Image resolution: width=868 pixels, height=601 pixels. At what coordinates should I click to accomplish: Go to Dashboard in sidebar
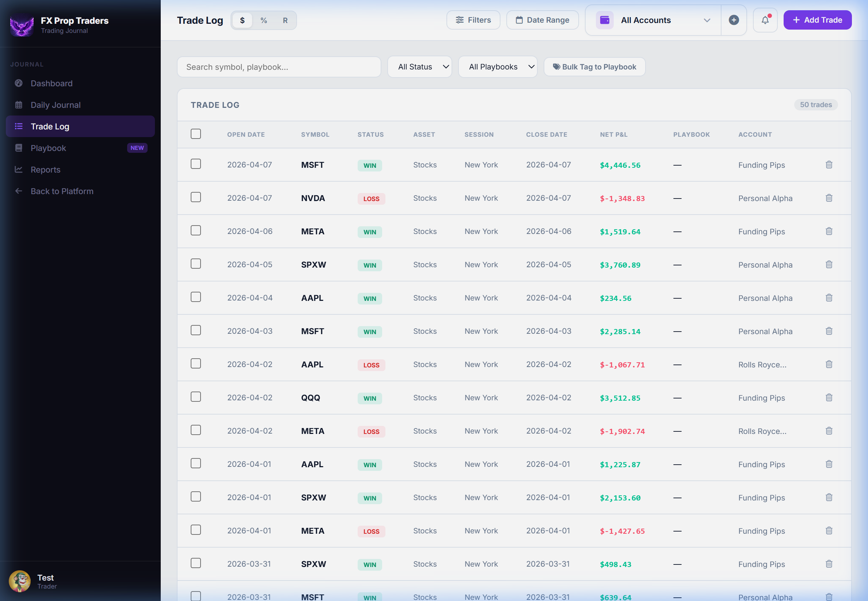coord(80,83)
